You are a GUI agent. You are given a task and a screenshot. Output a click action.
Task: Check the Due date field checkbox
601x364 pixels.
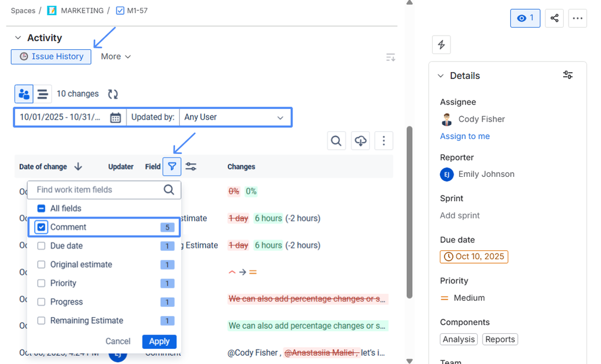(42, 246)
